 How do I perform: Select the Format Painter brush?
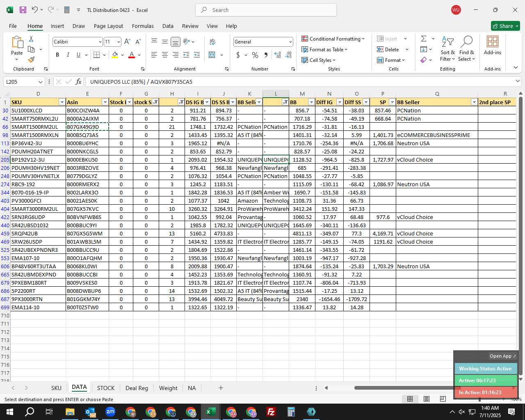tap(31, 59)
